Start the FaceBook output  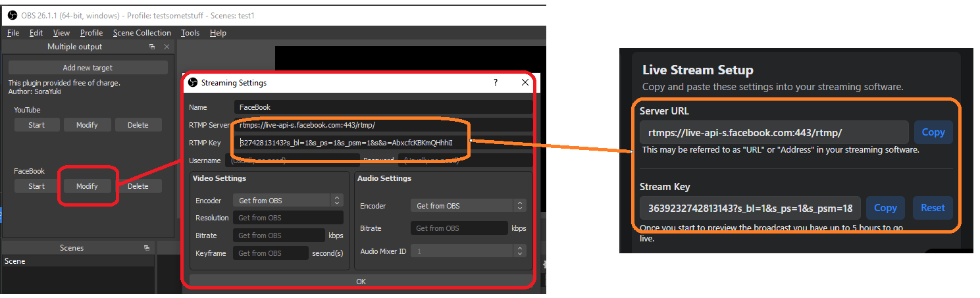pos(37,186)
